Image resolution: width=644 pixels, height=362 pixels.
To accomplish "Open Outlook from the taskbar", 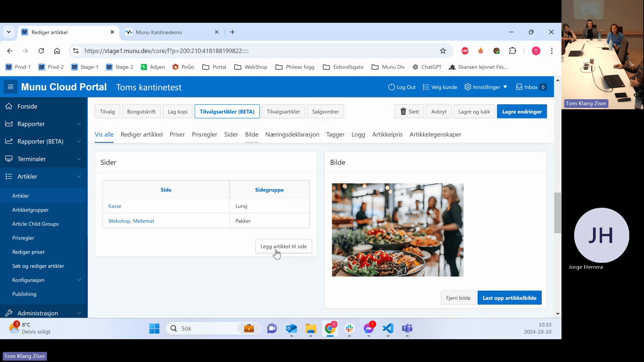I will pyautogui.click(x=291, y=328).
